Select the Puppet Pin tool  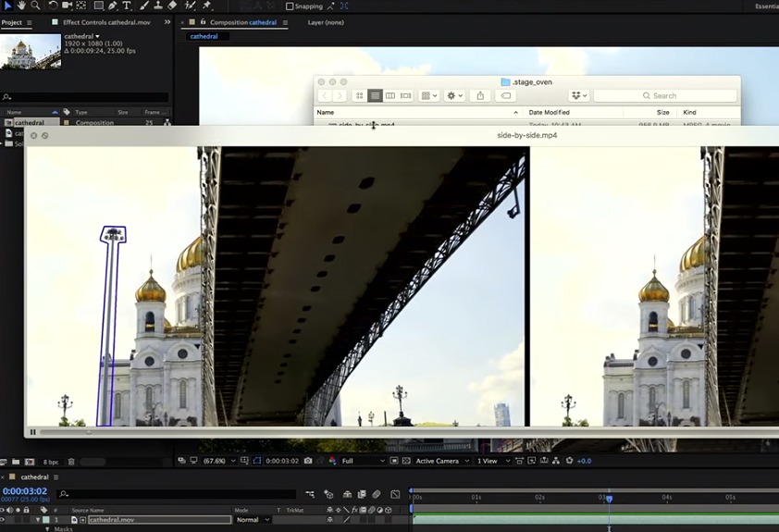[x=206, y=6]
